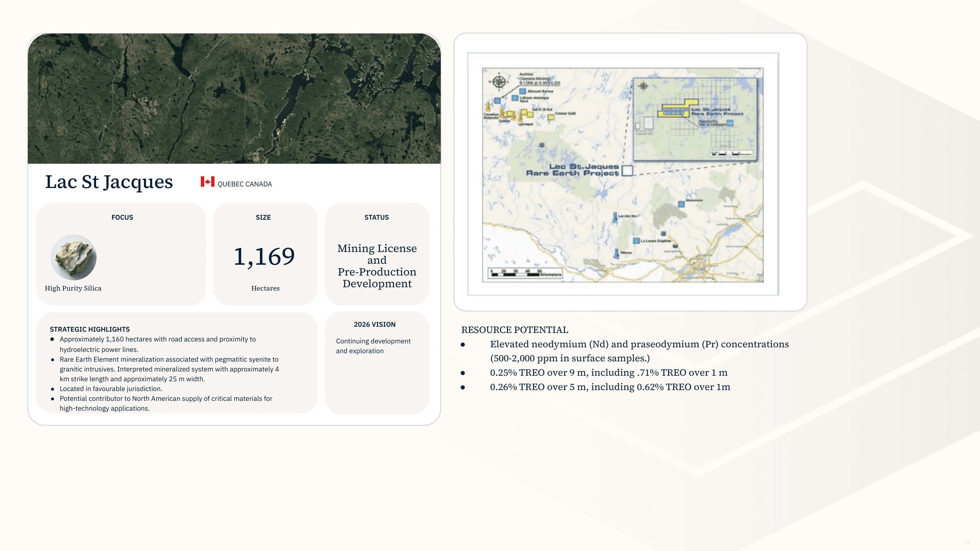Click the project location square on map

pos(627,170)
